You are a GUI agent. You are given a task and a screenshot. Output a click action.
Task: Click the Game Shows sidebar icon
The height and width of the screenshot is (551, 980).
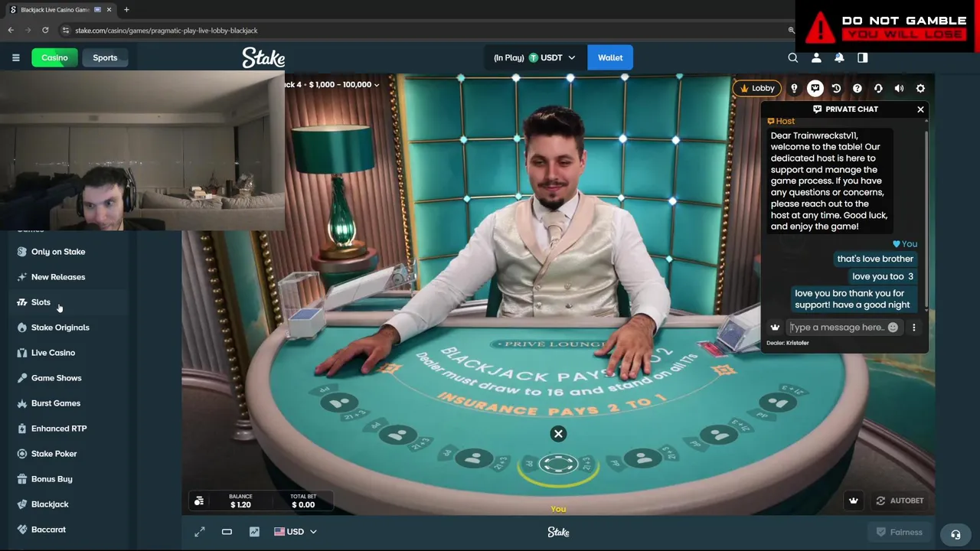tap(21, 378)
